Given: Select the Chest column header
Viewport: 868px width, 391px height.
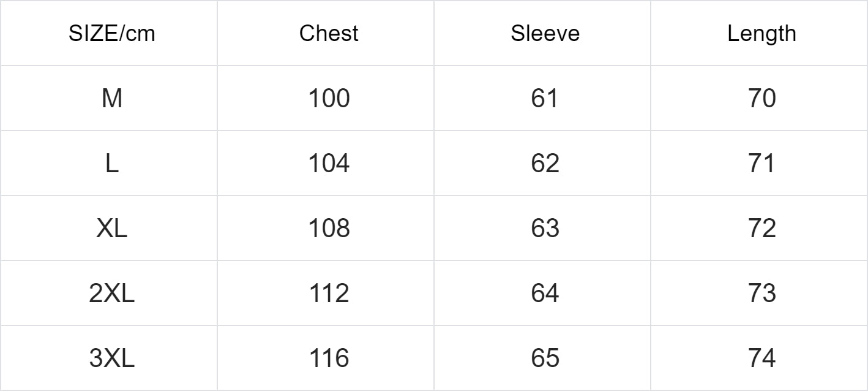Looking at the screenshot, I should 329,34.
